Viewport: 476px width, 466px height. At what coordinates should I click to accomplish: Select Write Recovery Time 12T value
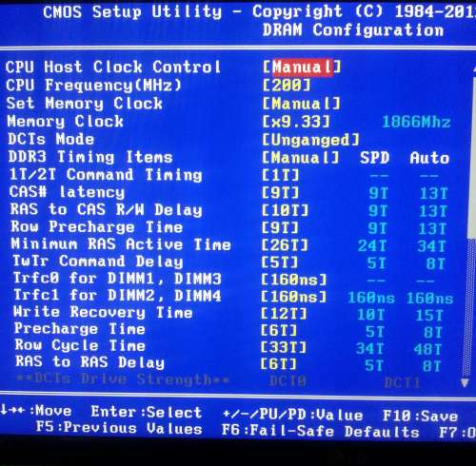pos(284,314)
